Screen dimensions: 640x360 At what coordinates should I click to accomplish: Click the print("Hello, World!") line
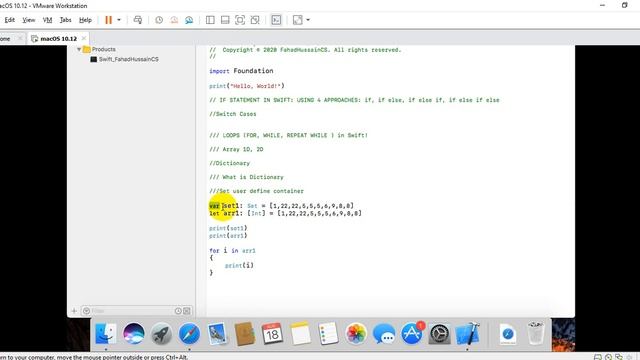(247, 86)
